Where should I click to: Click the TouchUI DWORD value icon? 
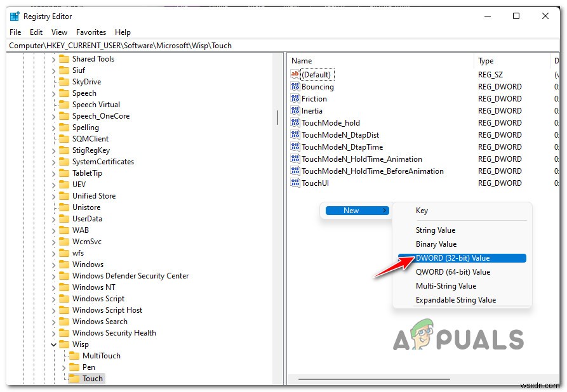(295, 183)
